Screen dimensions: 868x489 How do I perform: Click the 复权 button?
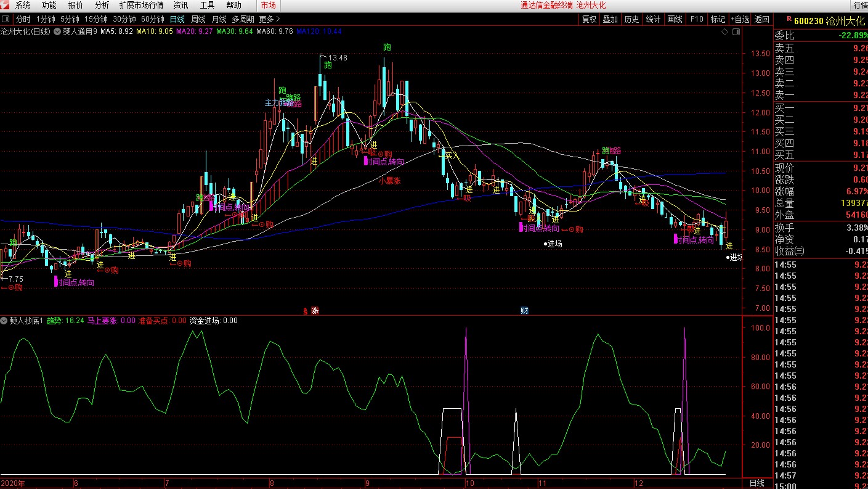pyautogui.click(x=589, y=19)
